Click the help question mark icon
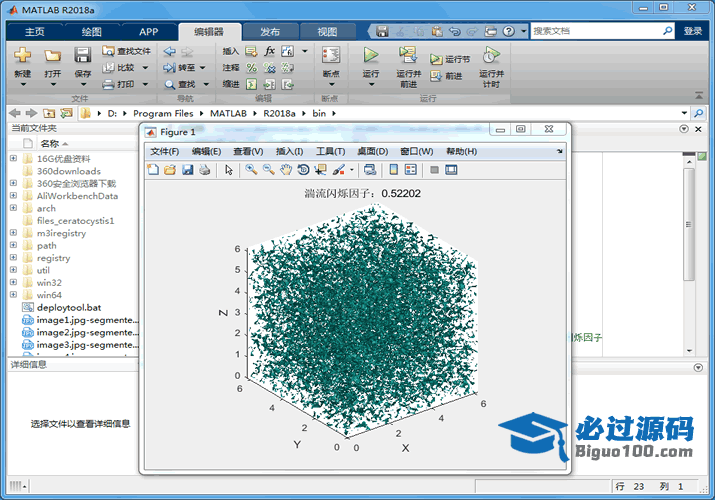 [x=508, y=31]
